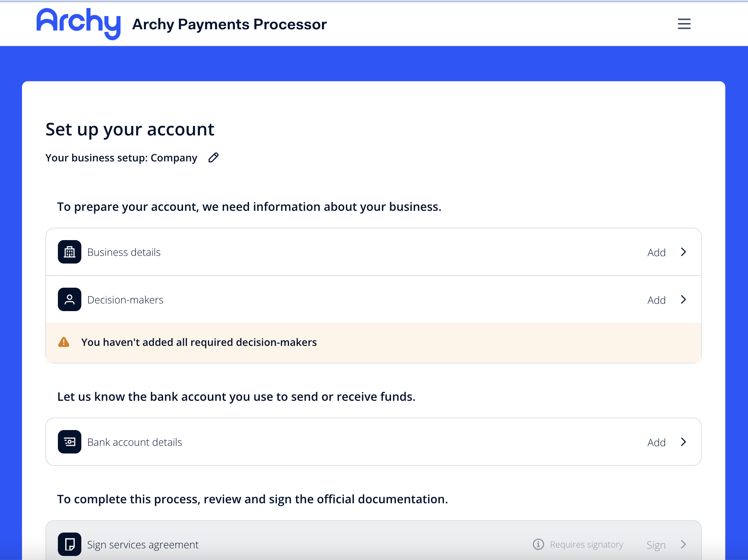Screen dimensions: 748x560
Task: Open the Decision-makers label
Action: coord(125,300)
